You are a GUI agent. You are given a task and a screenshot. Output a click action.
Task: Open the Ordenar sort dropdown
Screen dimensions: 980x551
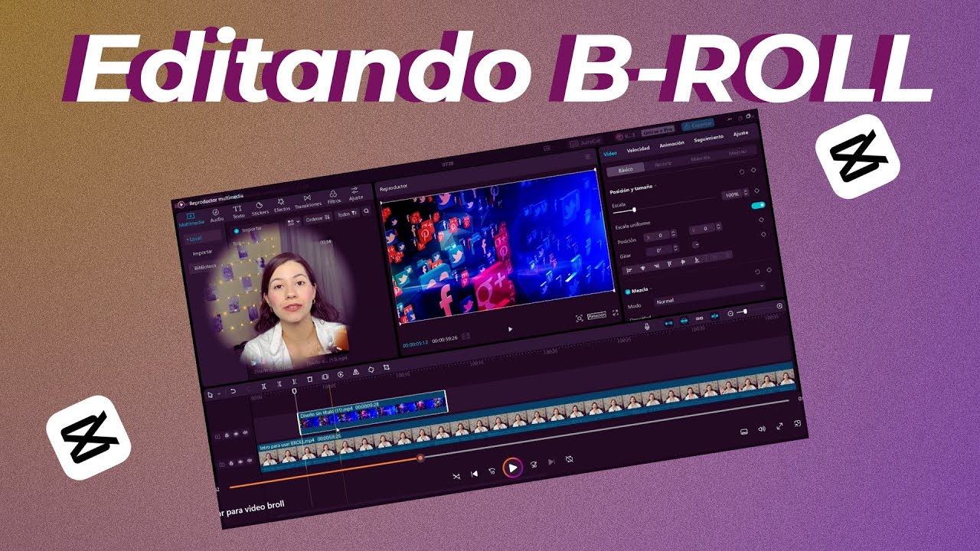click(x=317, y=219)
